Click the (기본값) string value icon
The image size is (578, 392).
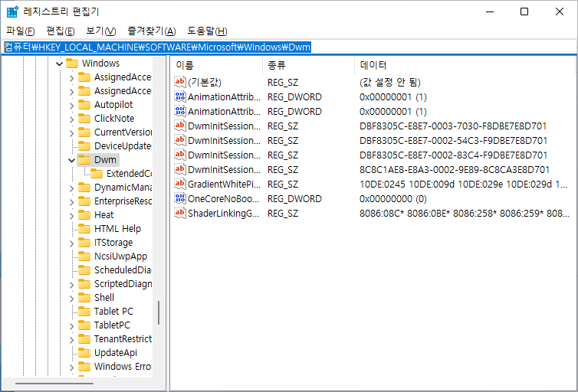point(180,82)
